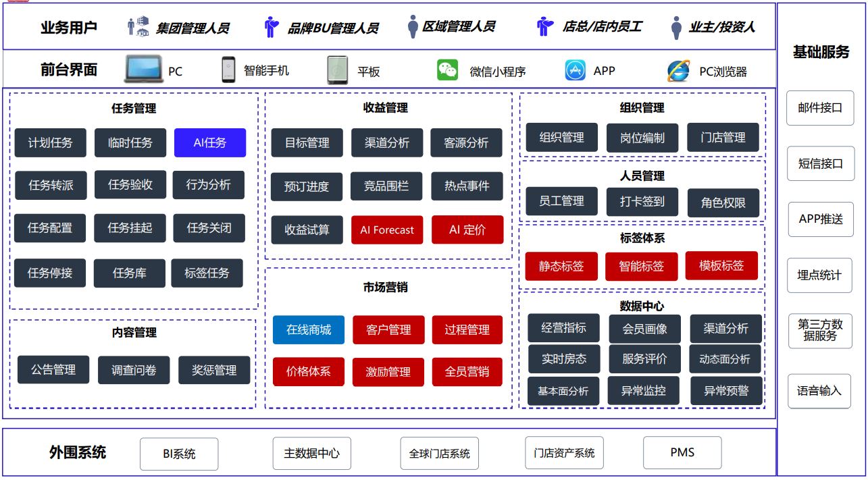Click the App Store APP icon

click(x=575, y=70)
